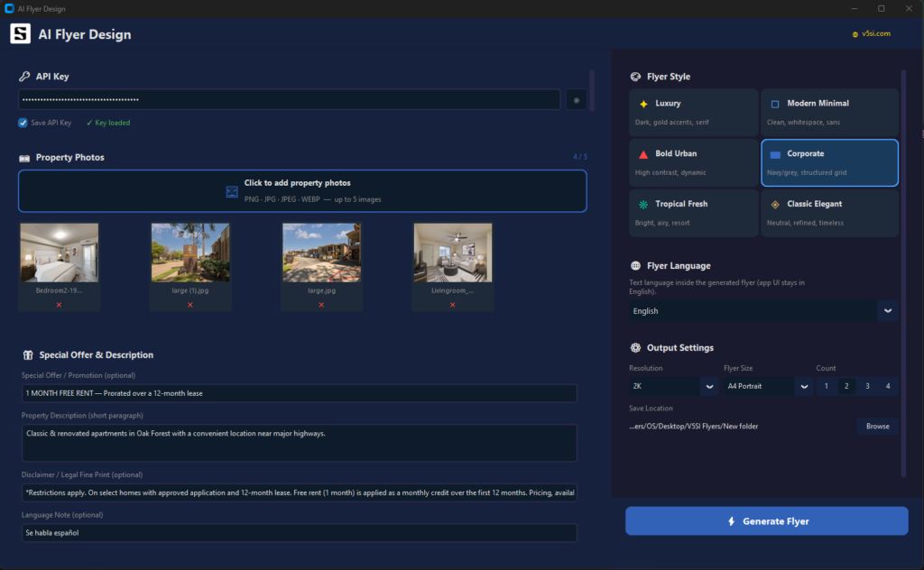Set flyer count to 1
This screenshot has height=570, width=924.
tap(826, 386)
